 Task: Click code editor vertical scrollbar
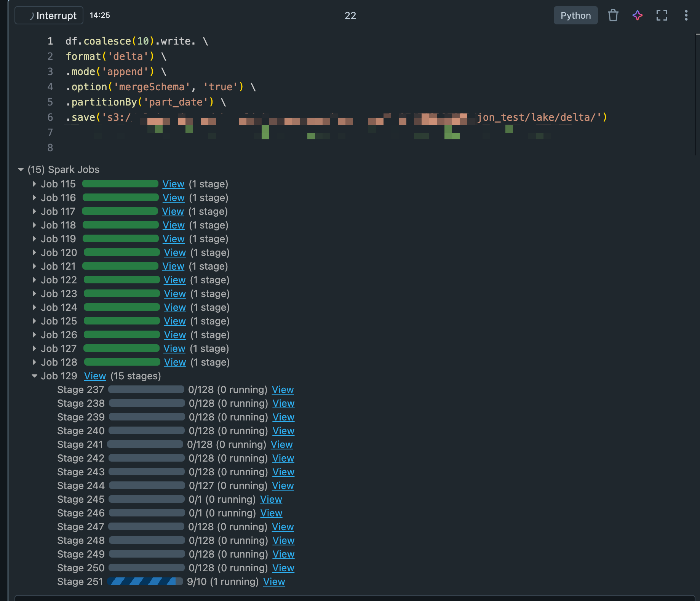tap(697, 94)
